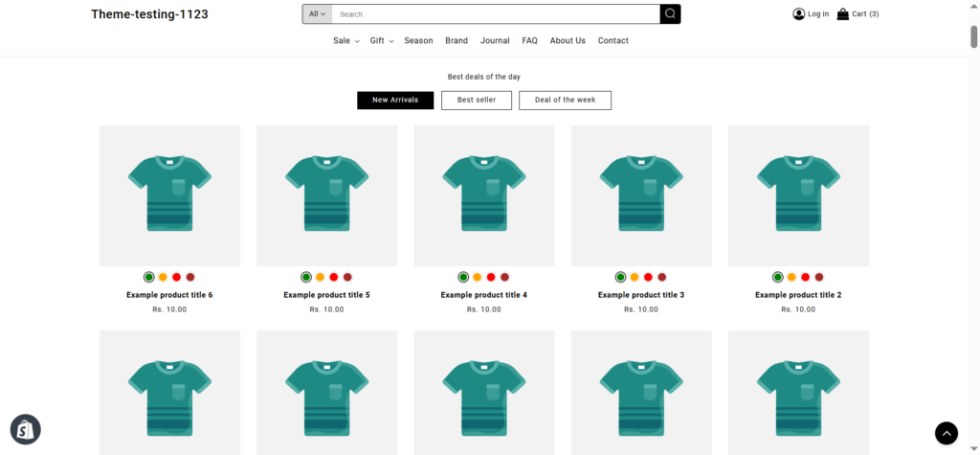Screen dimensions: 980x455
Task: Open Example product title 2 link
Action: (x=798, y=295)
